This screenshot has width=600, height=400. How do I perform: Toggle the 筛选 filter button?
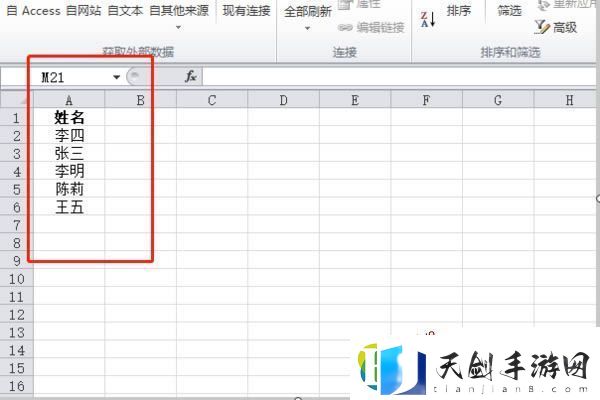click(x=509, y=11)
